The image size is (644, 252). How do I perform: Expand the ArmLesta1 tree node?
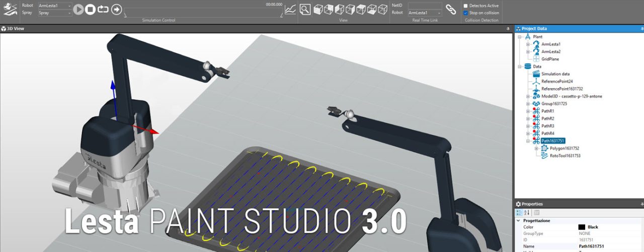pos(528,44)
